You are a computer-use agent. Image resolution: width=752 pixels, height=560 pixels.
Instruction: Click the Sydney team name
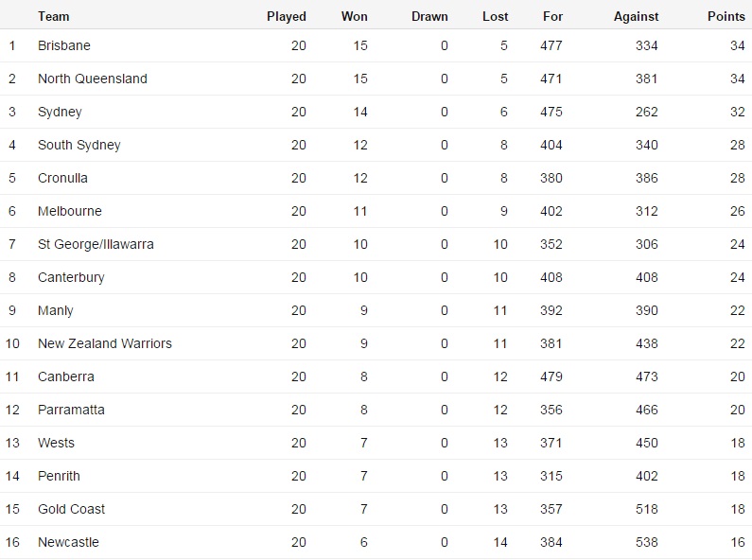click(x=60, y=112)
